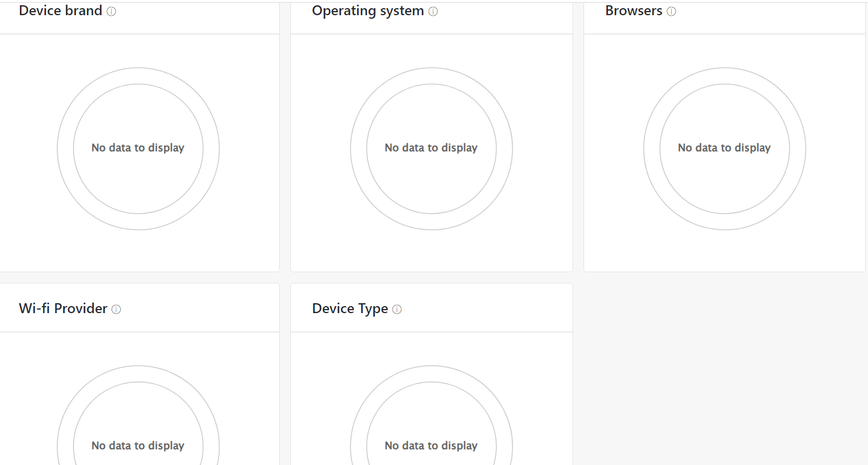Click "No data to display" in Wi-fi Provider chart
868x465 pixels.
pyautogui.click(x=138, y=446)
